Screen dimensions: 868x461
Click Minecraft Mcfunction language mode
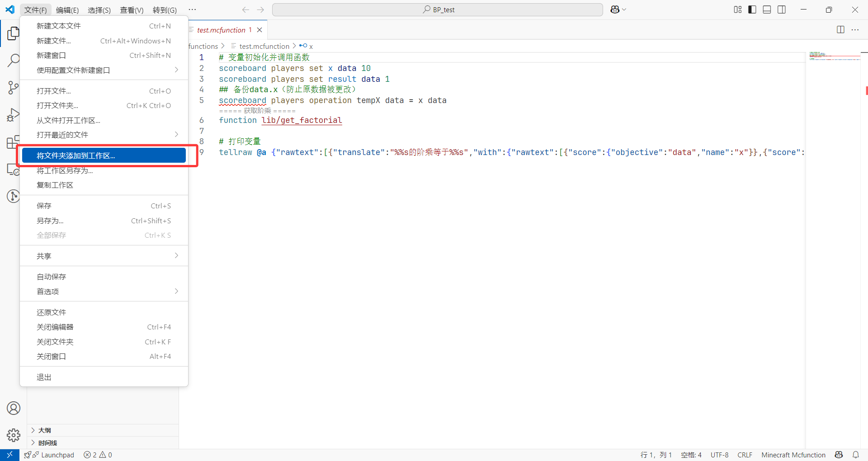793,455
